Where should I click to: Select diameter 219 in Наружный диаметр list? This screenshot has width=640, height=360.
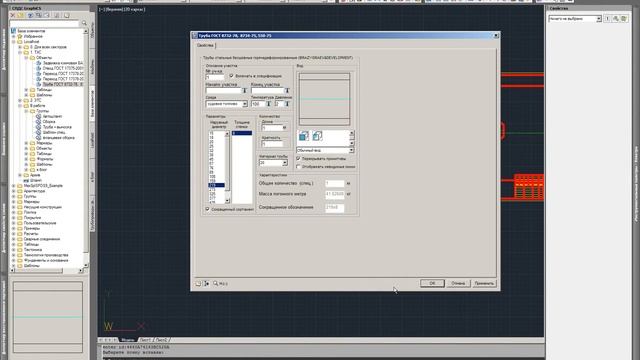216,185
